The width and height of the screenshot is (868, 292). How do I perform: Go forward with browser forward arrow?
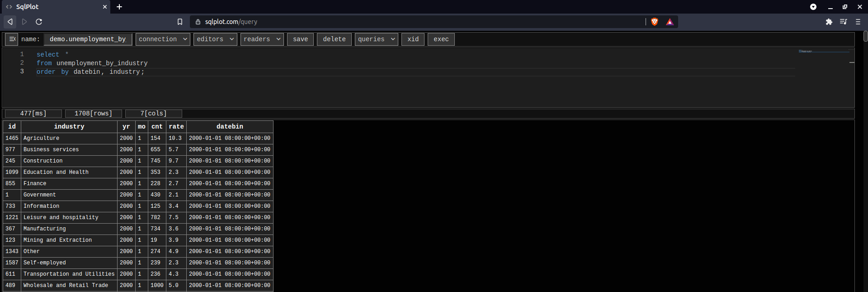pos(24,22)
